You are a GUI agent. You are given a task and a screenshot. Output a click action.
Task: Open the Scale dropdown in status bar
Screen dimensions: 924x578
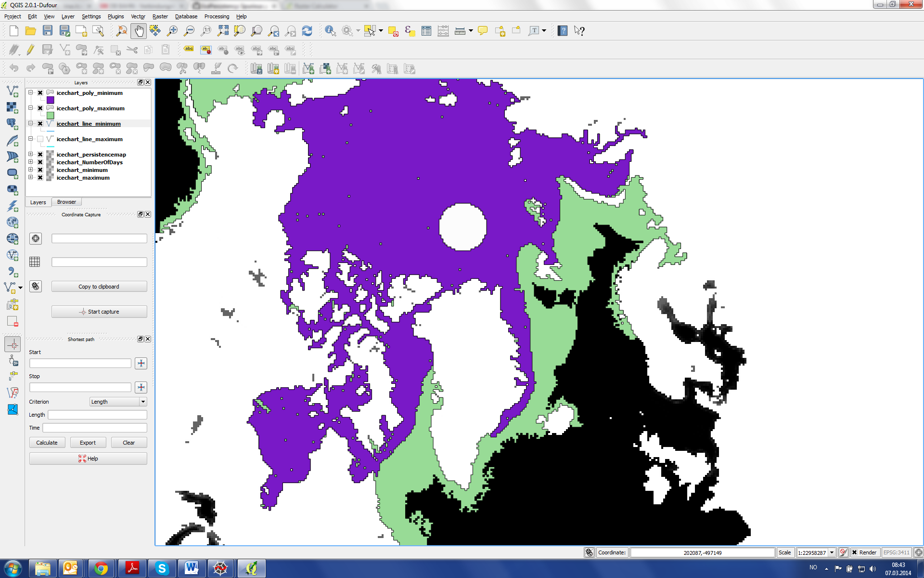(x=832, y=552)
